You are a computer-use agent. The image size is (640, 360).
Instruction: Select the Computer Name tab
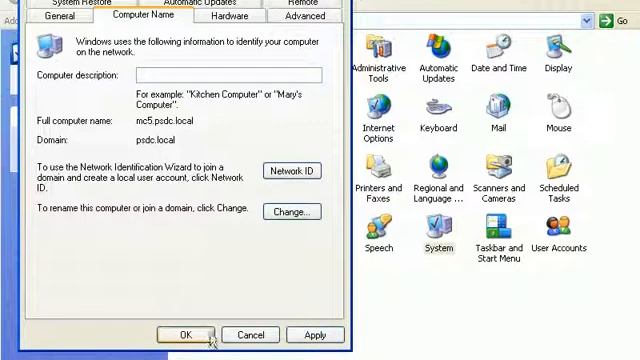pyautogui.click(x=143, y=15)
